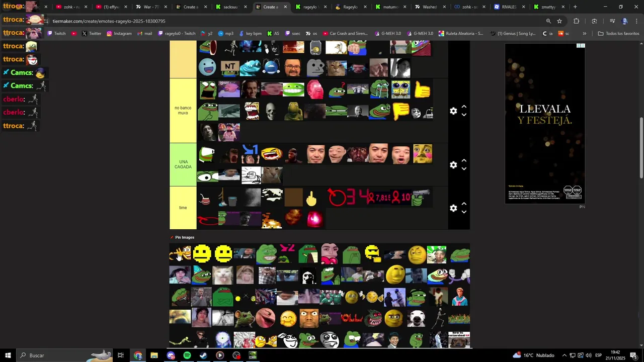The height and width of the screenshot is (362, 644).
Task: Select the yellow thumbs-down emote
Action: 401,111
